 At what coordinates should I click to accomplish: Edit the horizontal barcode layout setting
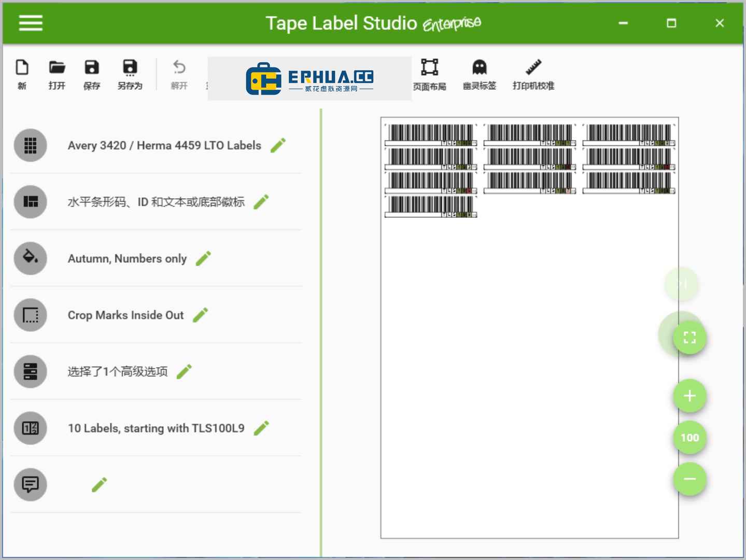point(261,202)
